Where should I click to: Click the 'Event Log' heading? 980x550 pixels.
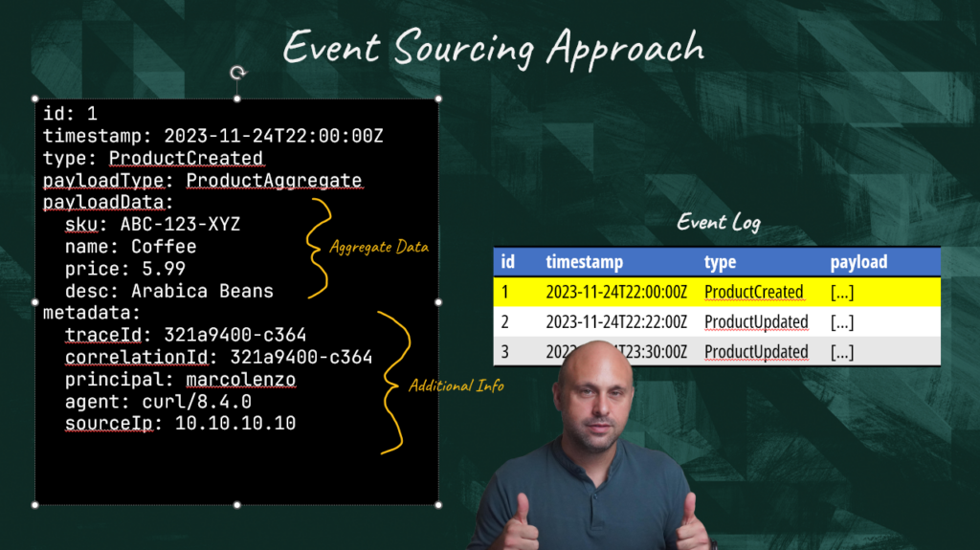719,223
